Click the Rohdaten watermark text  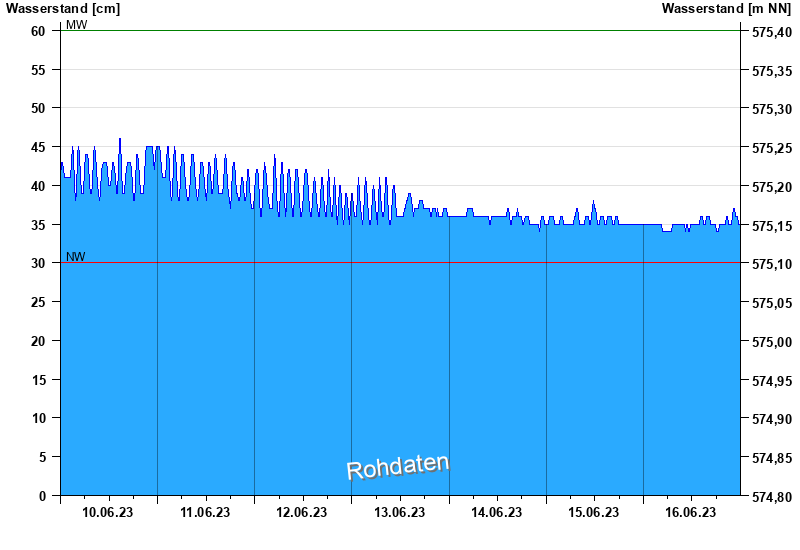click(398, 467)
